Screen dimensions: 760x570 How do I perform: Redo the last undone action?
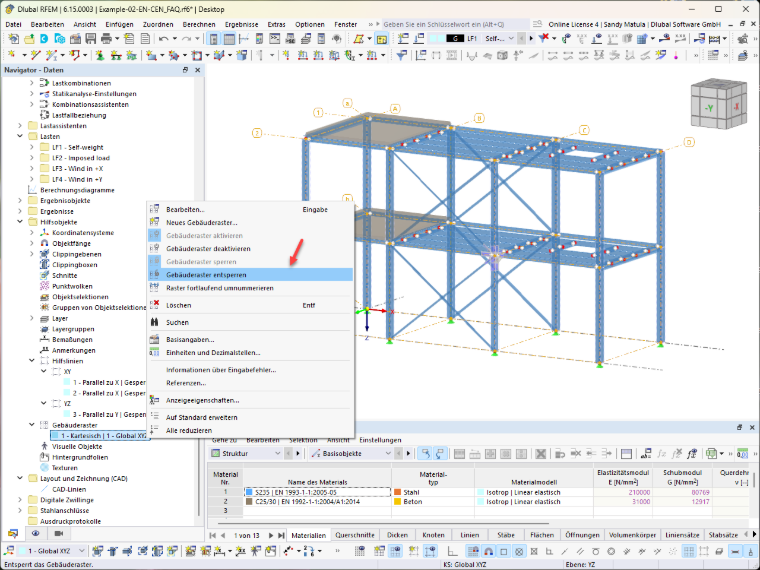[x=187, y=39]
